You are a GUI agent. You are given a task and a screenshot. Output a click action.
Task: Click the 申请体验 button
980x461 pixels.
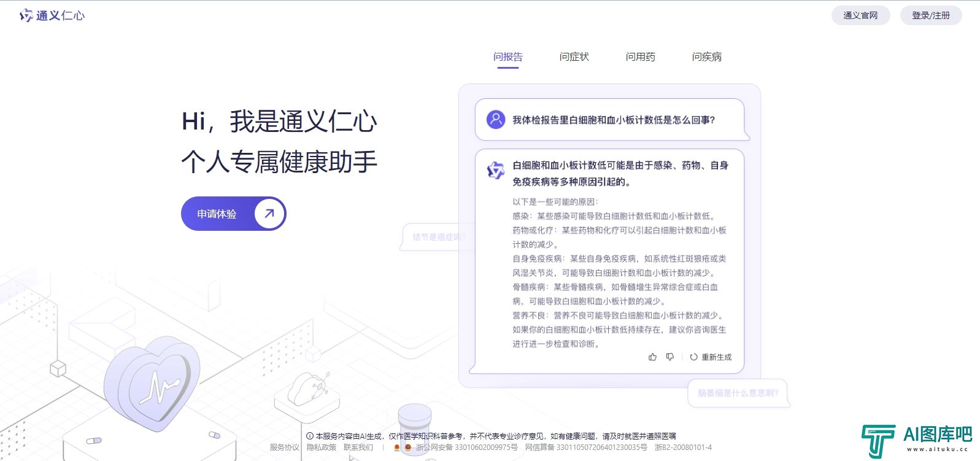click(x=234, y=214)
